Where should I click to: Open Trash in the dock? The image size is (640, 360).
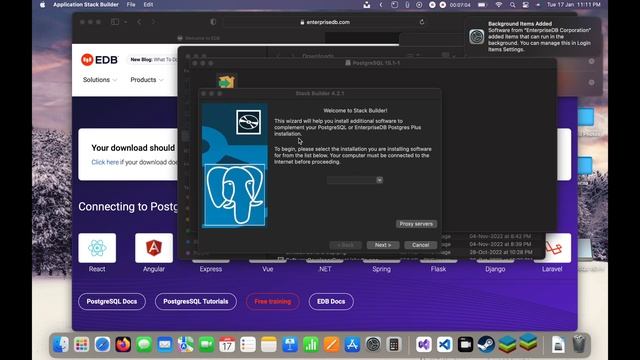(x=579, y=345)
